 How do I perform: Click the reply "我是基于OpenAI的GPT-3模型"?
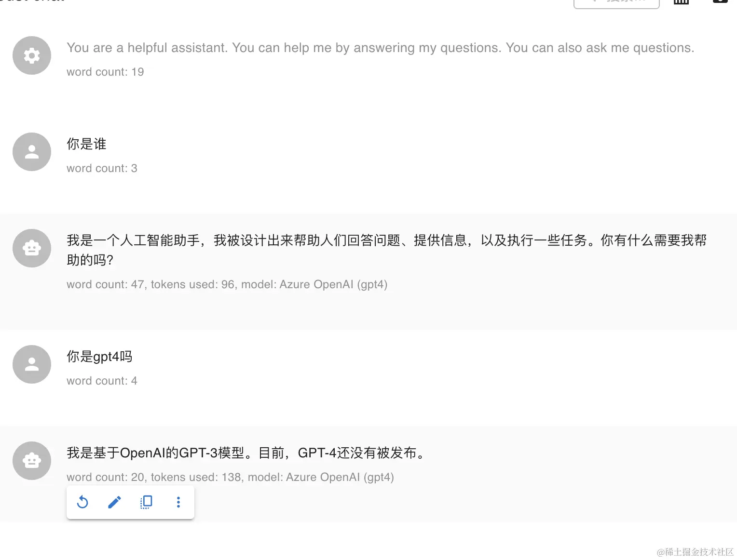pos(247,453)
